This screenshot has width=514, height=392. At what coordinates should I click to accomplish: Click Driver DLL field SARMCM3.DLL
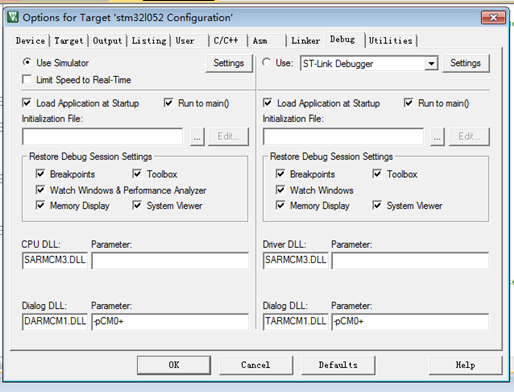coord(296,260)
